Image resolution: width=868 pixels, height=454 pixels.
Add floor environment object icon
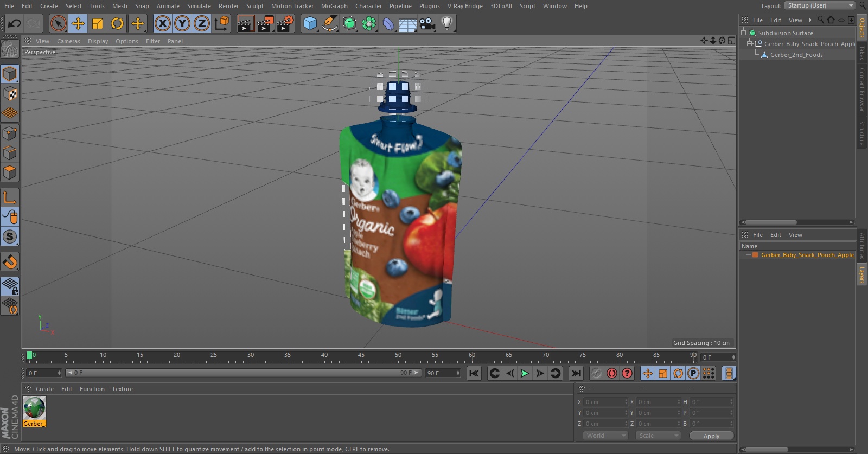(x=408, y=23)
